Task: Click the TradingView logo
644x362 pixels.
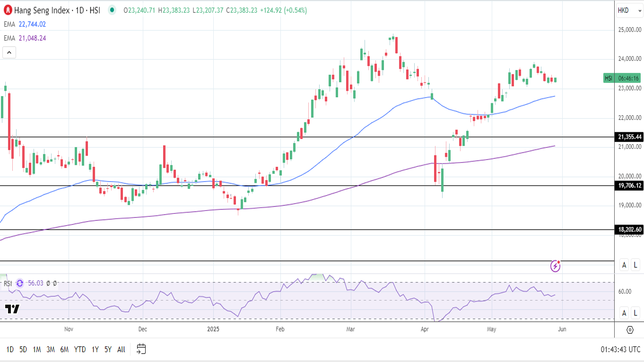Action: tap(12, 310)
